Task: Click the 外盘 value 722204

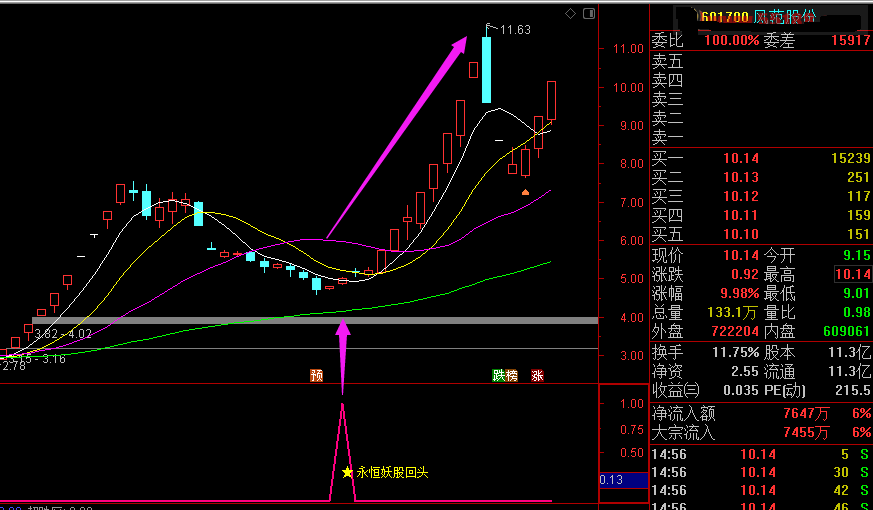Action: (x=735, y=332)
